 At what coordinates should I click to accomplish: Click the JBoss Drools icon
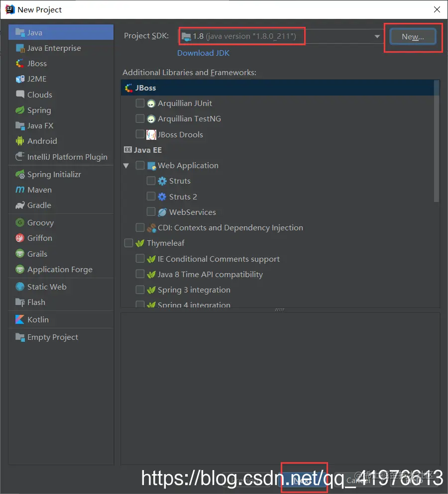(x=151, y=134)
